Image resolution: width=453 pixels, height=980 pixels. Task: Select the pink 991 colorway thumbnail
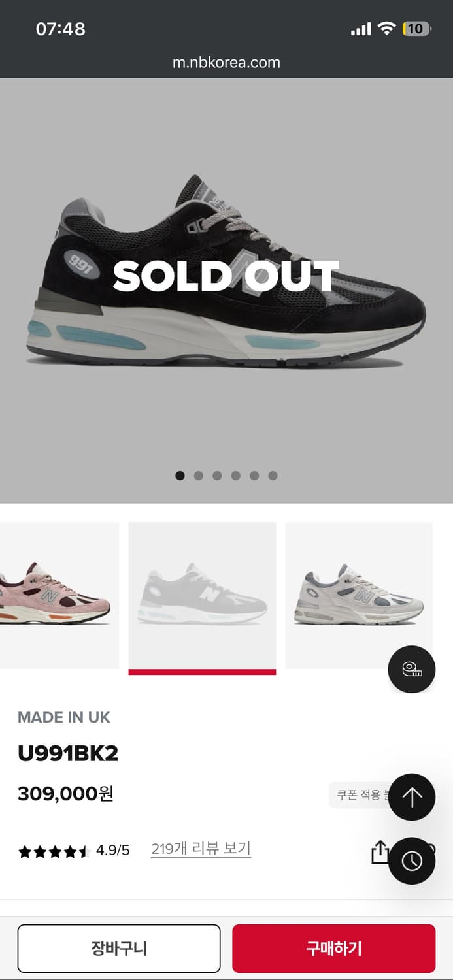pyautogui.click(x=59, y=595)
